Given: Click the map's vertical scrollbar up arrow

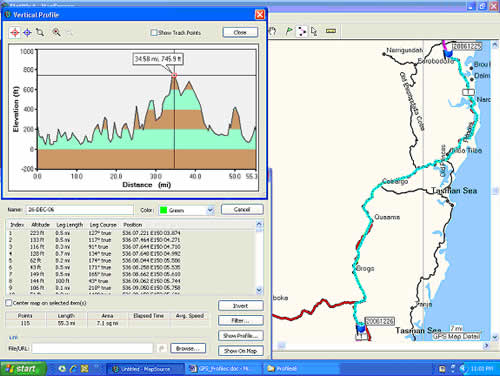Looking at the screenshot, I should [495, 45].
